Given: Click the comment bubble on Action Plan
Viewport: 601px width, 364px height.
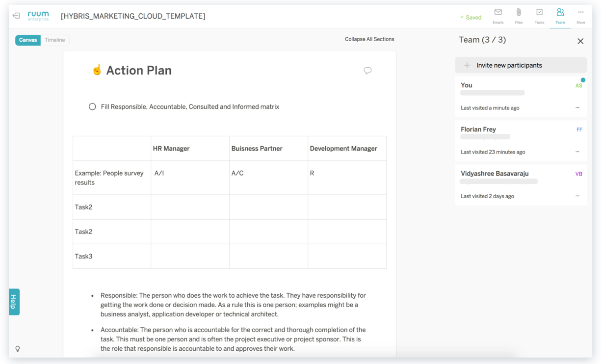Looking at the screenshot, I should click(367, 71).
